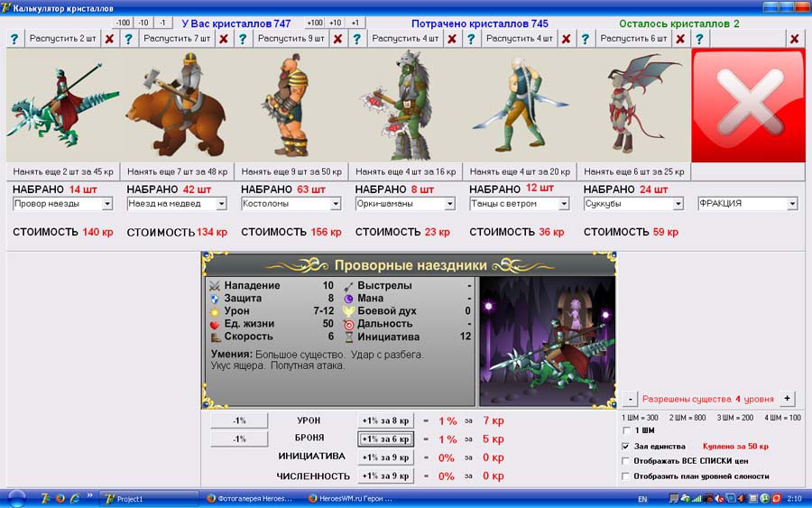Click the red X after "Распустить 6 шт"

coord(680,39)
